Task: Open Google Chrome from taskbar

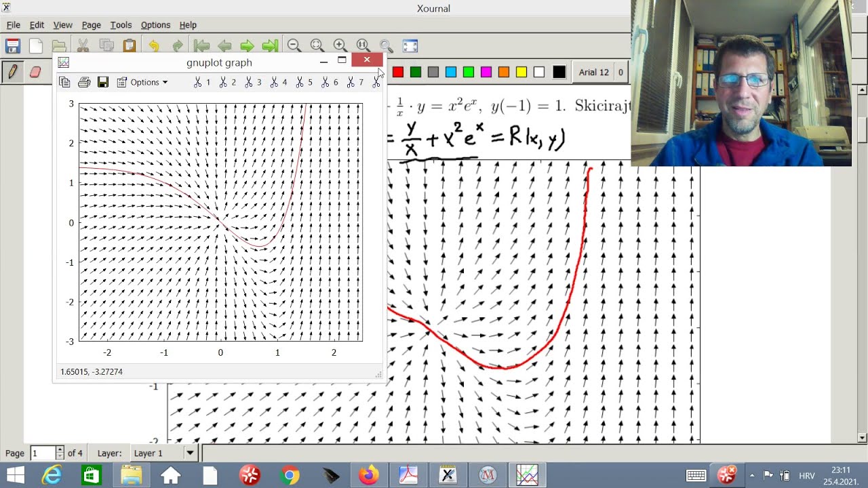Action: [290, 475]
